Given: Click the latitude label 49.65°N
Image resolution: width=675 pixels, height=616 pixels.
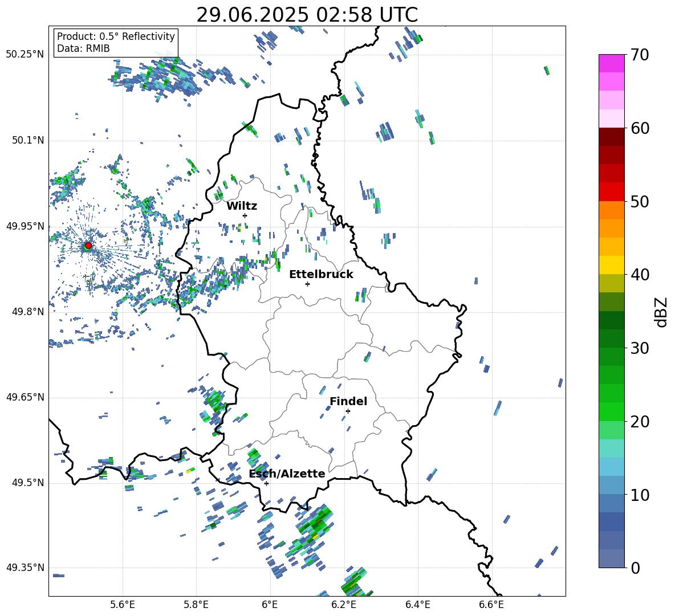Looking at the screenshot, I should pos(25,397).
